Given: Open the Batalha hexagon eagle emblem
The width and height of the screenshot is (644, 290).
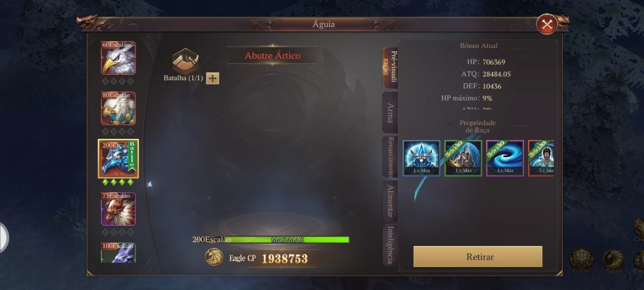Looking at the screenshot, I should (x=185, y=61).
